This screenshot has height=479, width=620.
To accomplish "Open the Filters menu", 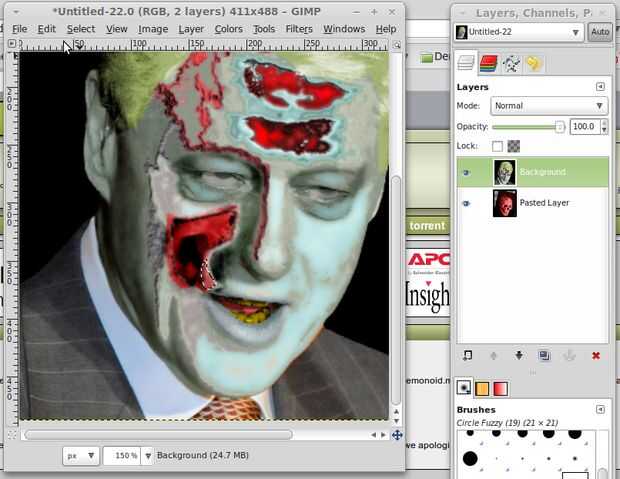I will click(x=299, y=29).
